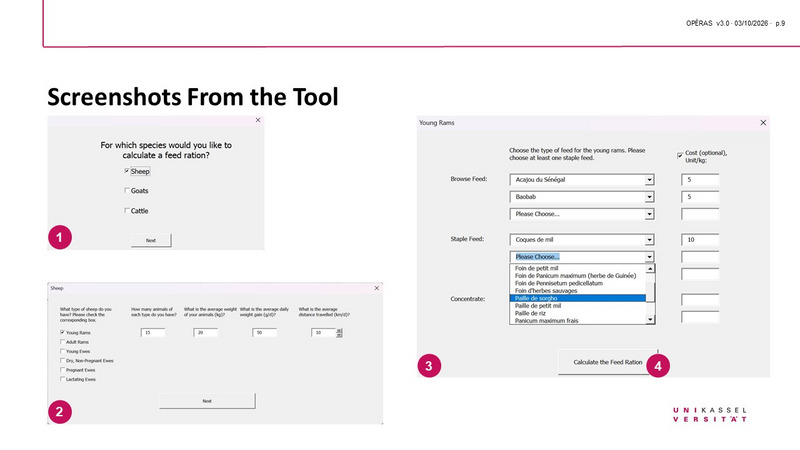Click Next in the Sheep dialog

pyautogui.click(x=207, y=400)
